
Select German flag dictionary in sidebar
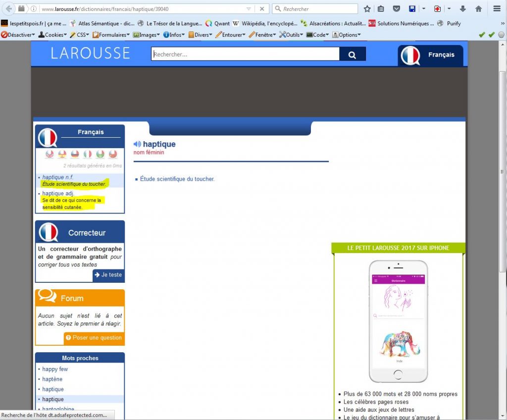coord(75,154)
